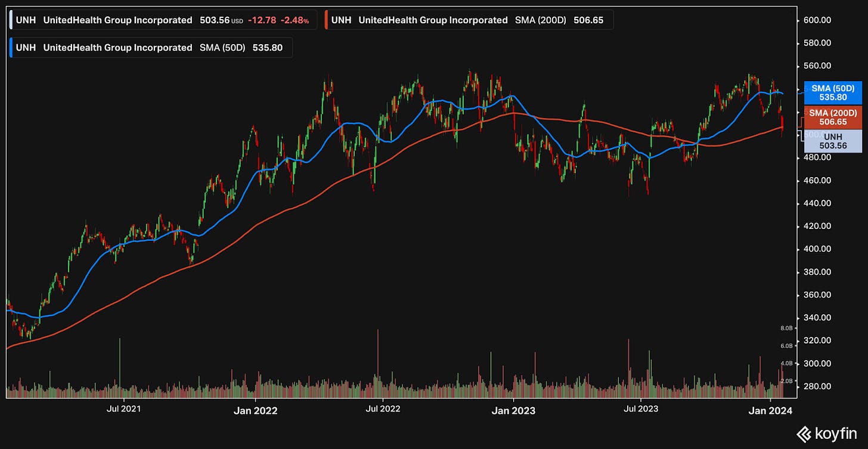Click the 506.65 value in SMA (200D) legend
The image size is (868, 449).
click(x=588, y=20)
